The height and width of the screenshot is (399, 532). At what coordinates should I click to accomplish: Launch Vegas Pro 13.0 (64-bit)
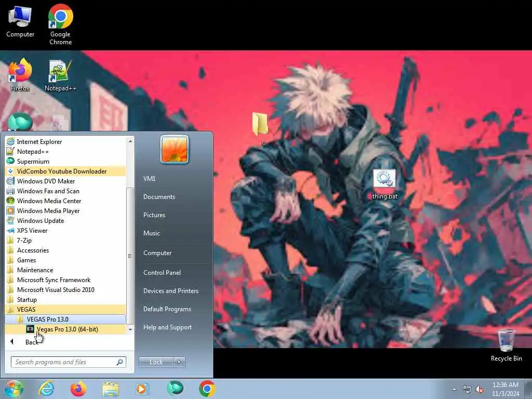click(65, 329)
